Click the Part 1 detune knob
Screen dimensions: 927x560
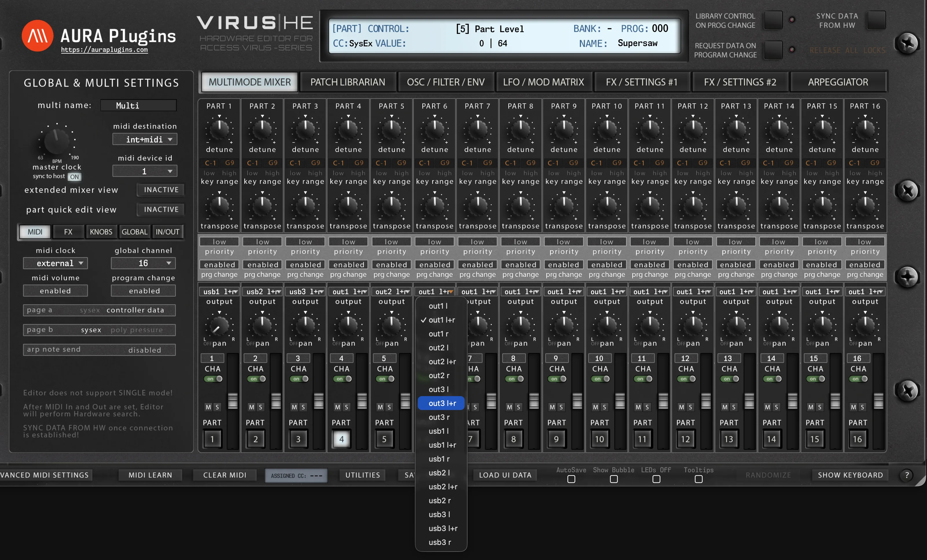click(219, 129)
